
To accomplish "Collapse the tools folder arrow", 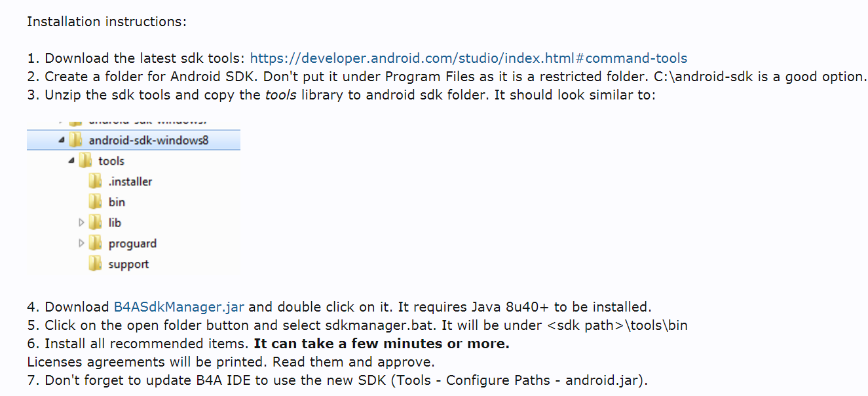I will (x=71, y=160).
